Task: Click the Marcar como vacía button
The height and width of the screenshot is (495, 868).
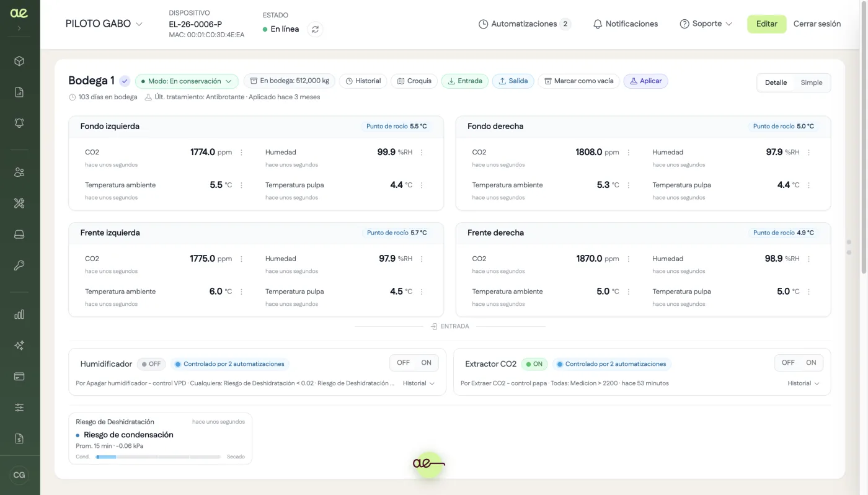Action: coord(578,81)
